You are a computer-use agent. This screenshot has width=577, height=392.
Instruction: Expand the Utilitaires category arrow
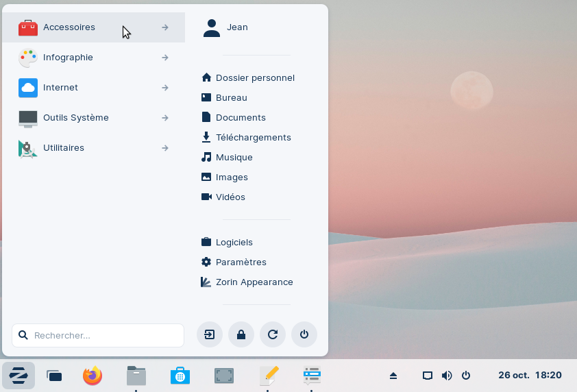165,148
